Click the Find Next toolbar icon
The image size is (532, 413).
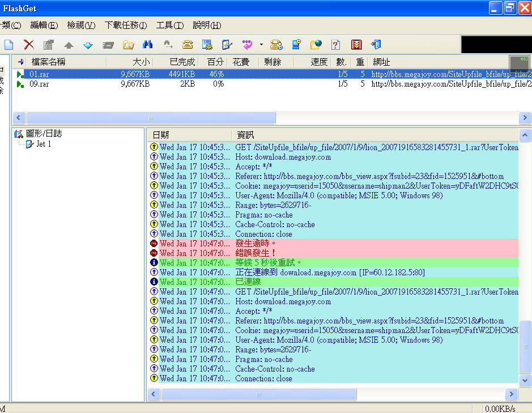pos(168,44)
